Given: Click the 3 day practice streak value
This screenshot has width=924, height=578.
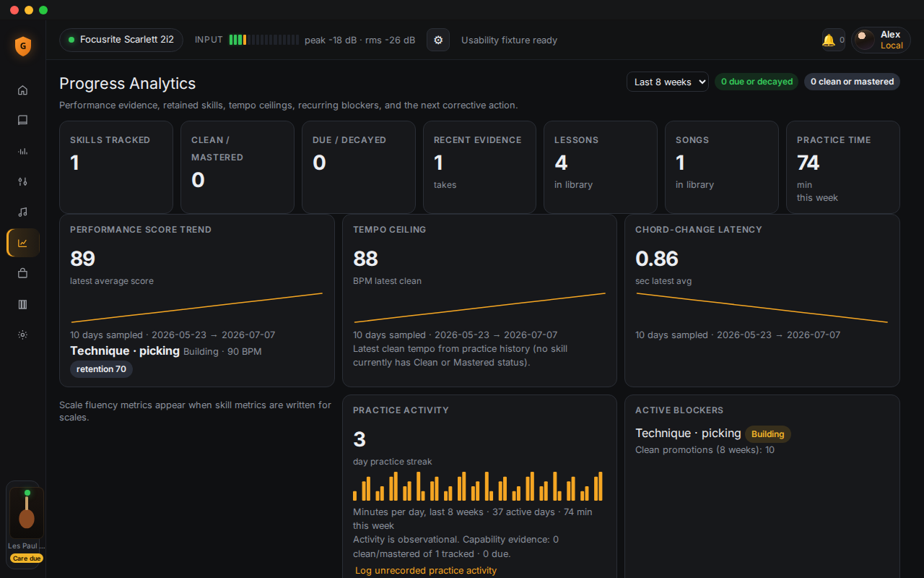Looking at the screenshot, I should pos(359,439).
